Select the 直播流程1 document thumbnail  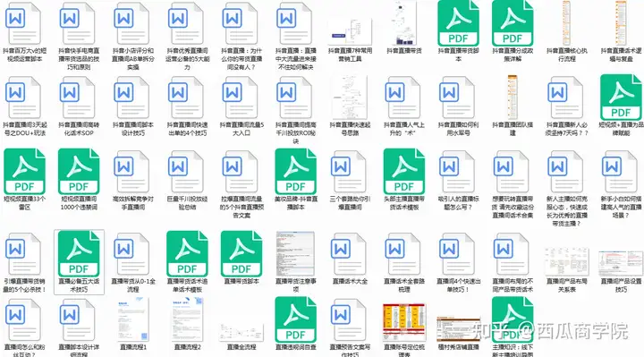tap(133, 319)
